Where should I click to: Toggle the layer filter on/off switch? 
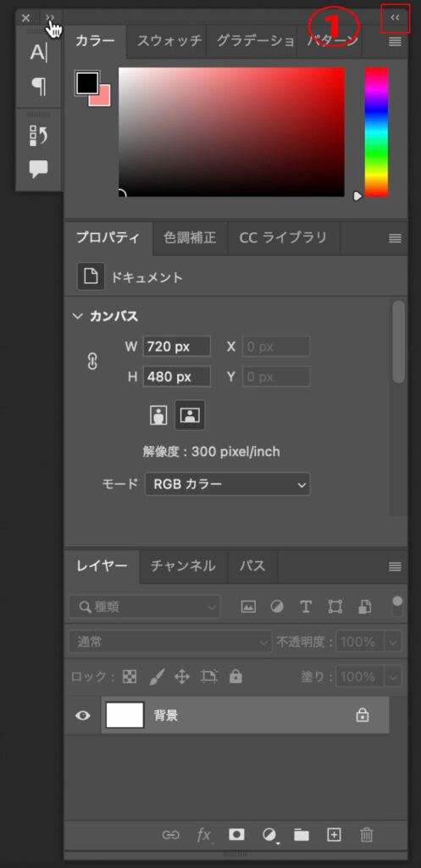[397, 607]
